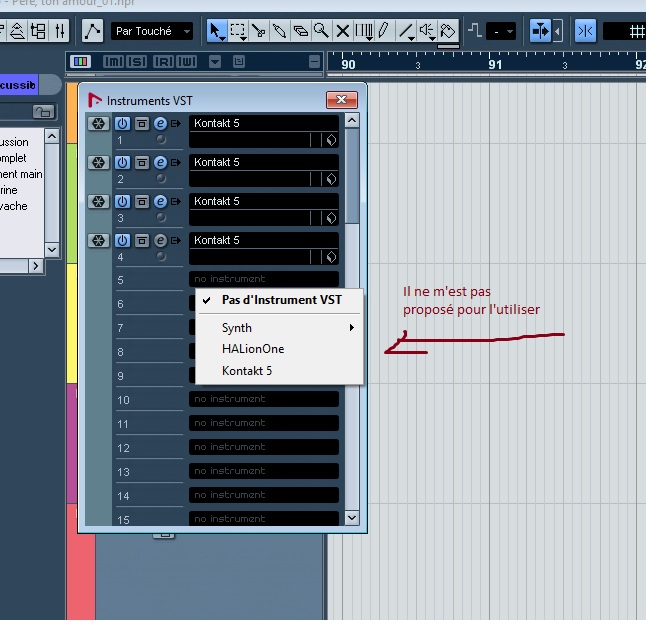Click the inspector lock icon button
Screen dimensions: 672x630
coord(44,112)
